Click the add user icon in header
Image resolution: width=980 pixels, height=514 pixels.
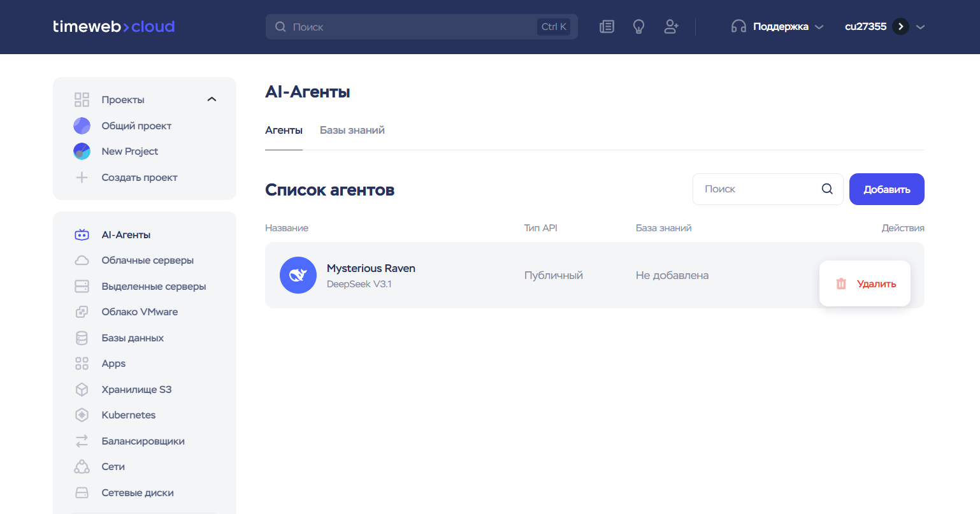671,27
